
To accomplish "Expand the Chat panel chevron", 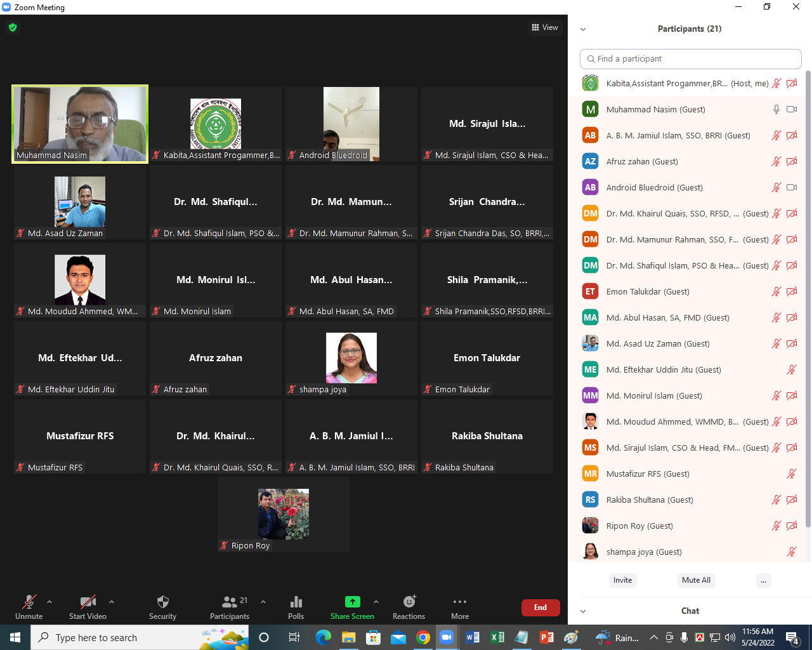I will coord(583,611).
